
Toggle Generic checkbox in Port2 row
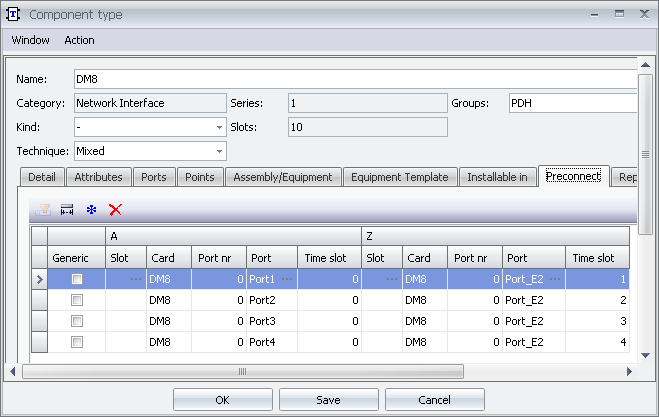(77, 300)
